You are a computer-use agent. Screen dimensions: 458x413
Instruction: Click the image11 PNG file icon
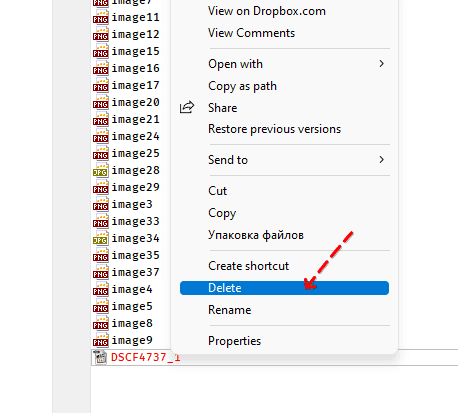101,17
